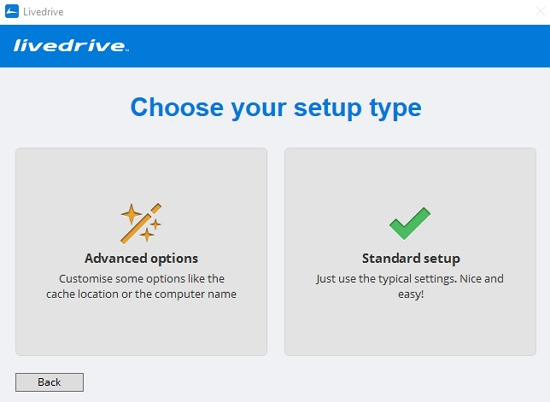This screenshot has height=402, width=550.
Task: Click the Livedrive title bar text
Action: (43, 12)
